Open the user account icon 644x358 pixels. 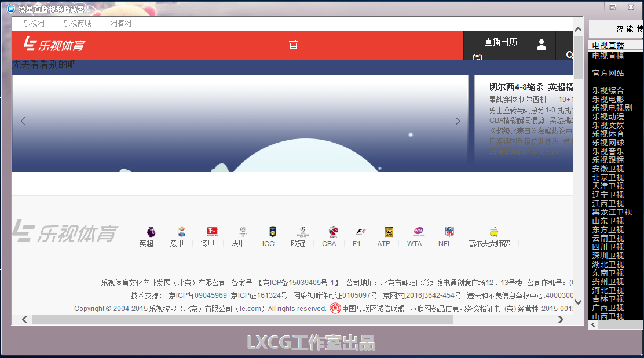tap(541, 45)
